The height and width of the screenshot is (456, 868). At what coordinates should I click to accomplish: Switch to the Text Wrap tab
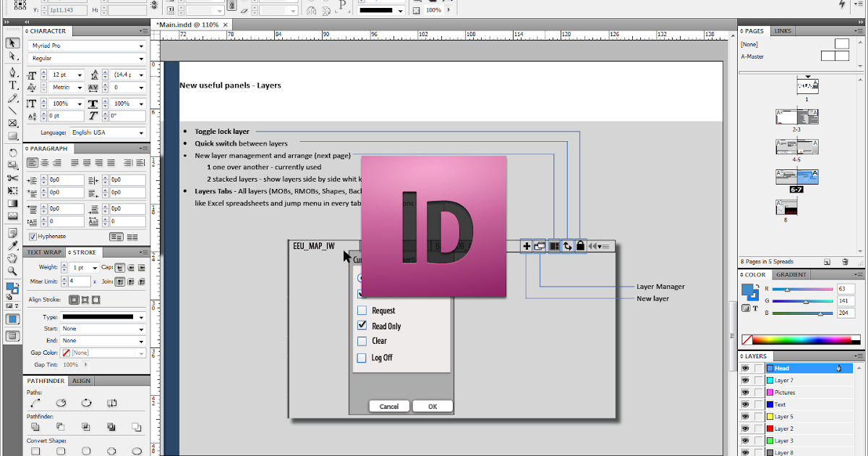pyautogui.click(x=45, y=253)
